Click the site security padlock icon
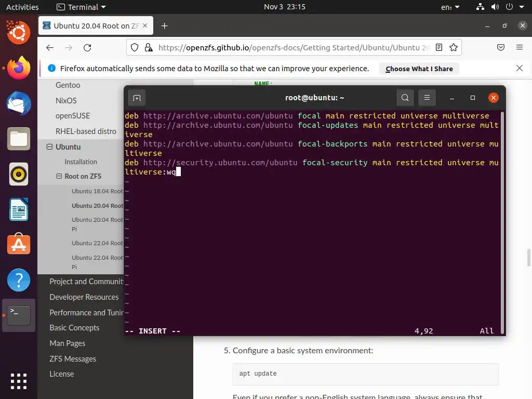The height and width of the screenshot is (399, 532). pyautogui.click(x=148, y=47)
